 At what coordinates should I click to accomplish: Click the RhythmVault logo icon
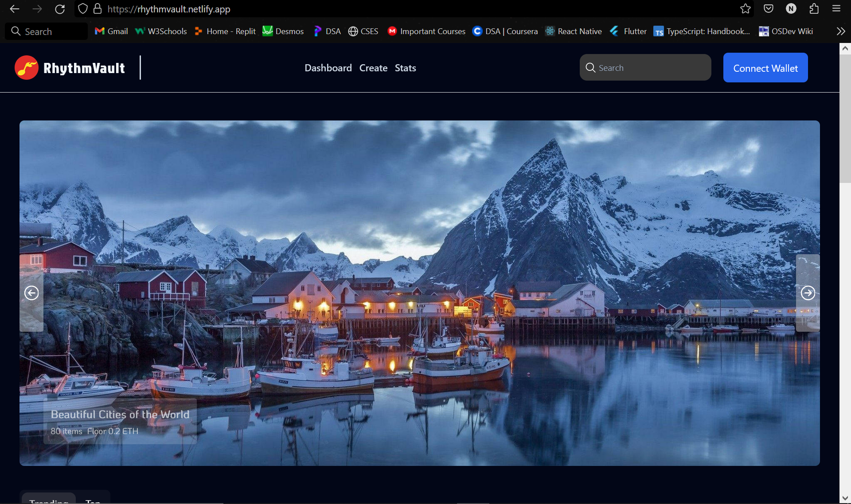coord(27,68)
